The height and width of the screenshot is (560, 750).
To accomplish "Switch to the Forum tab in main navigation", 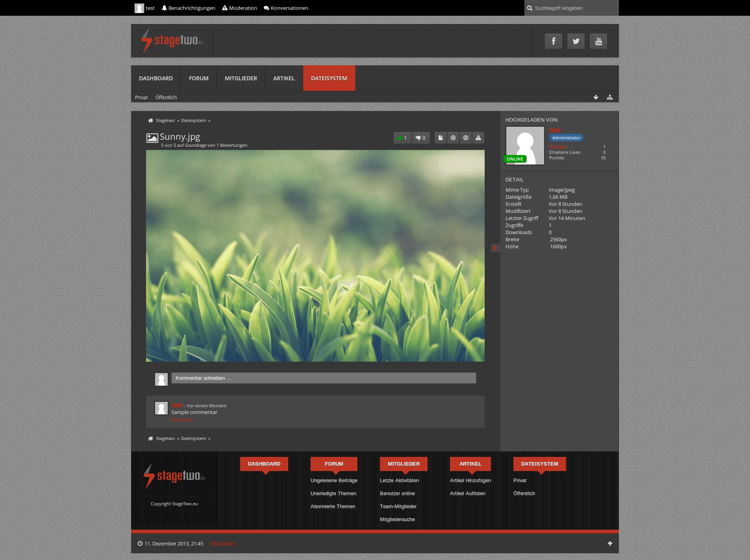I will pos(198,78).
